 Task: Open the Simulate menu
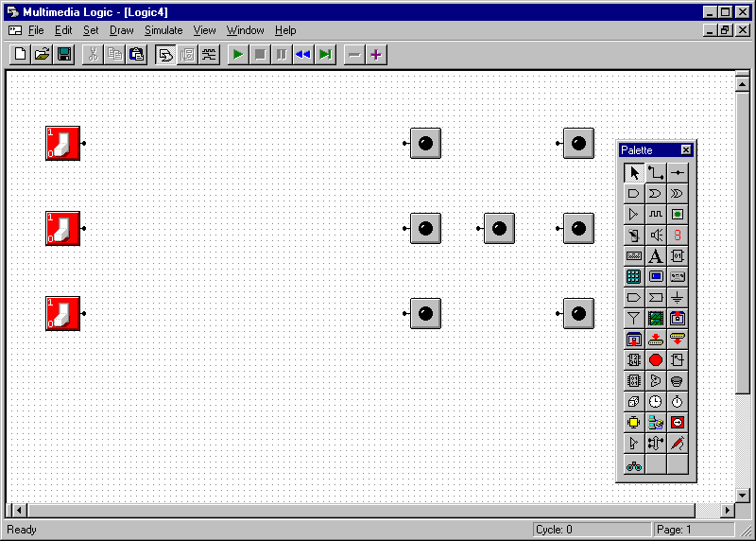tap(163, 30)
